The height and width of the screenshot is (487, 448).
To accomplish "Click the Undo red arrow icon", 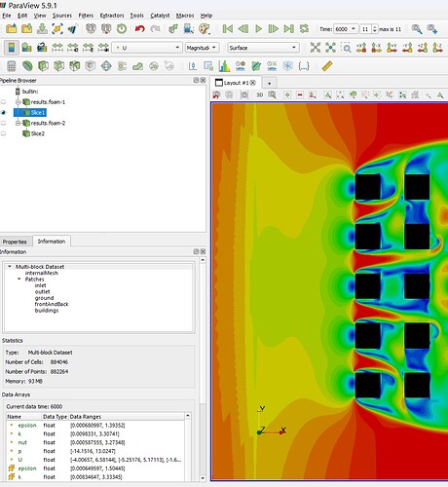I will [x=139, y=29].
